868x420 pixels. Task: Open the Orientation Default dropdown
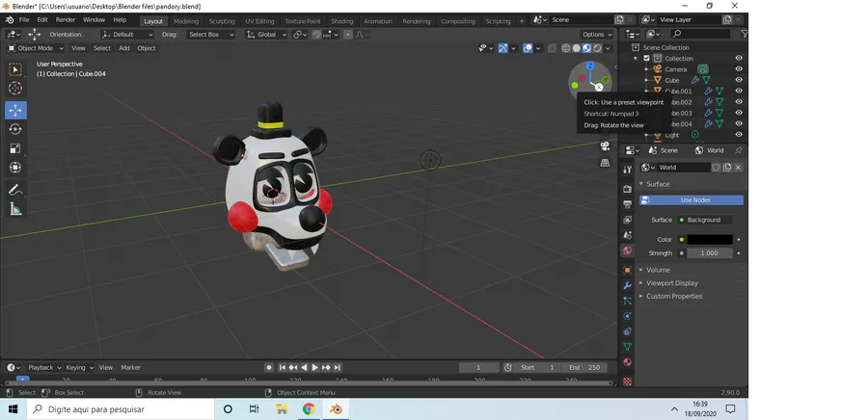point(127,35)
